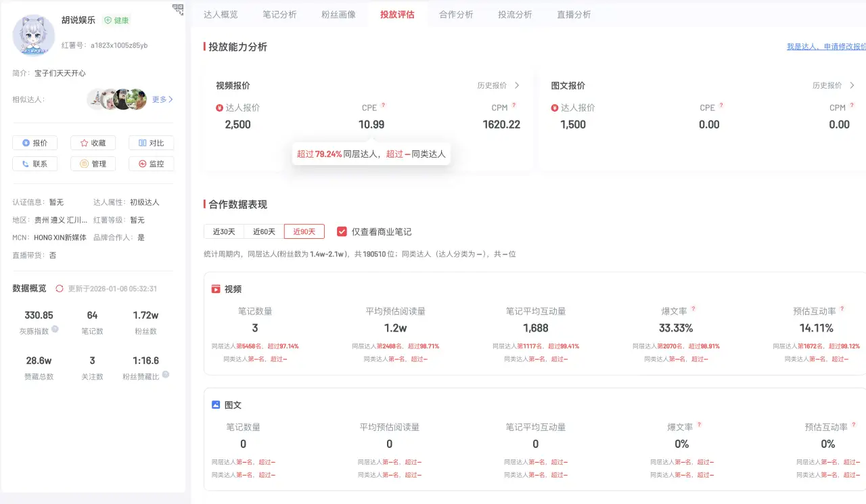The height and width of the screenshot is (504, 866).
Task: Click the 14.11% 预估互动率 value
Action: (x=817, y=328)
